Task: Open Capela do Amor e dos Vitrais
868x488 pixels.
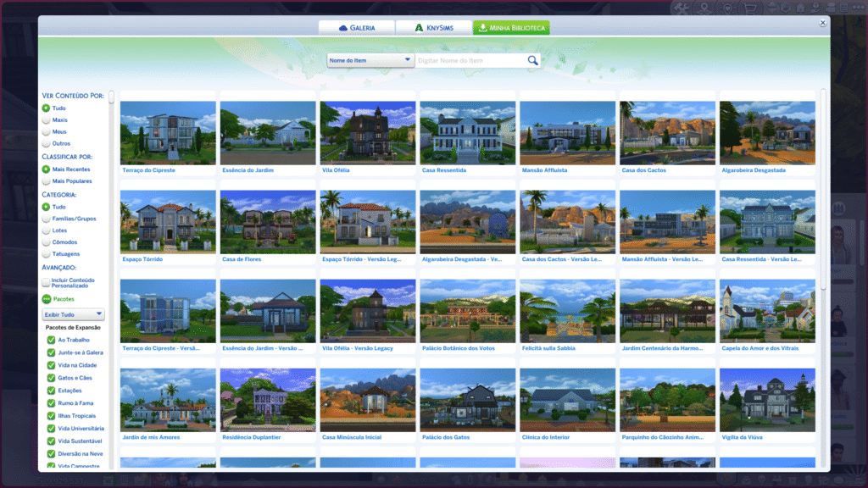Action: point(767,311)
